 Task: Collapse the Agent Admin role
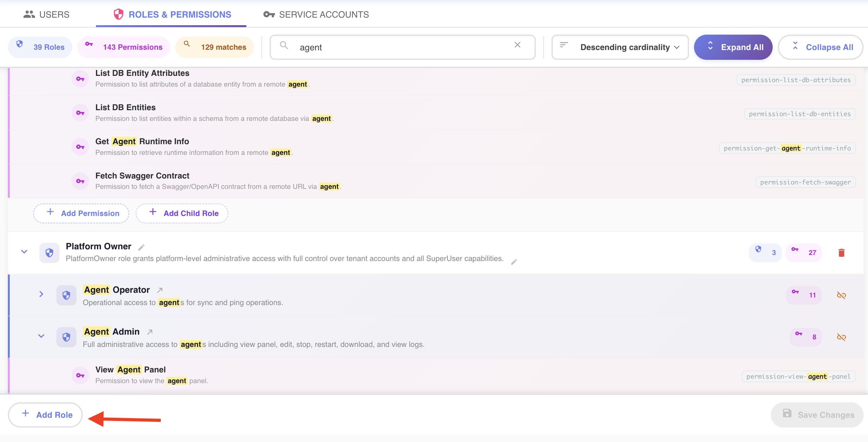[41, 336]
